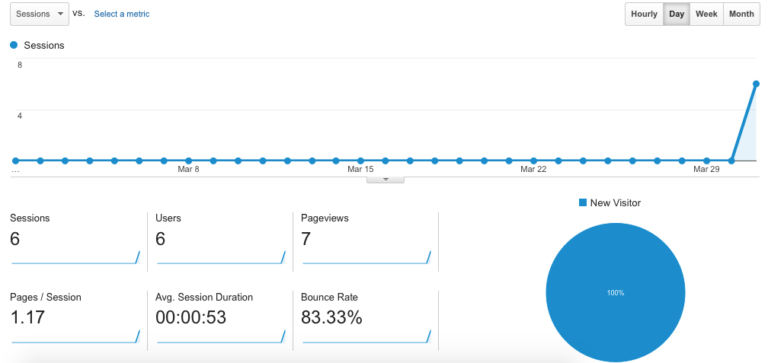Image resolution: width=768 pixels, height=363 pixels.
Task: Select the Day interval button
Action: [x=676, y=14]
